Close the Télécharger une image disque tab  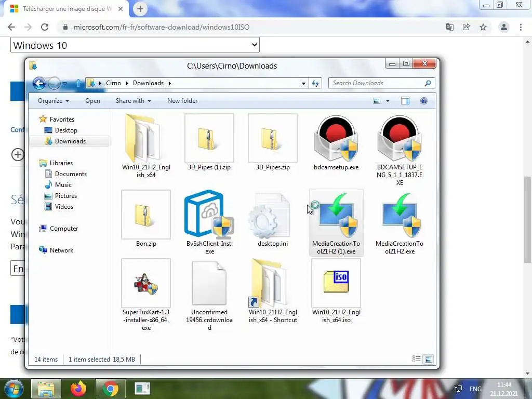tap(121, 9)
